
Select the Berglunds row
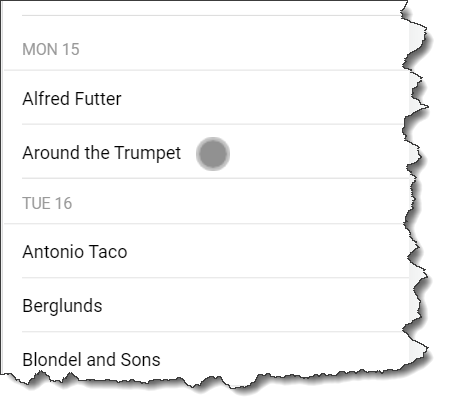coord(207,305)
